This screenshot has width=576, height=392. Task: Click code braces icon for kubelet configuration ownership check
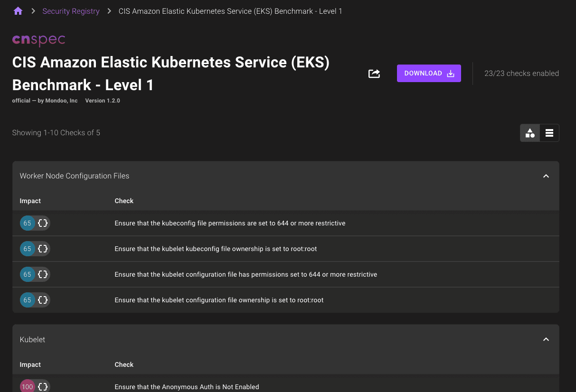tap(43, 300)
